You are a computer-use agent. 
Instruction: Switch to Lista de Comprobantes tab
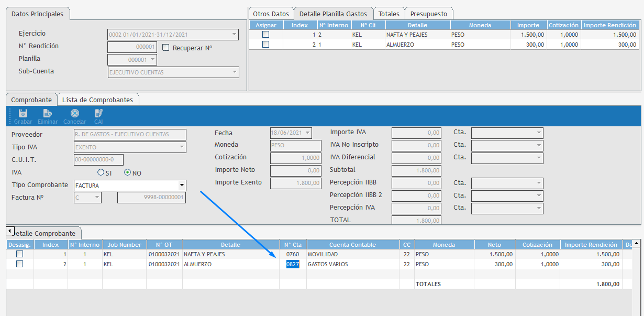click(x=97, y=100)
